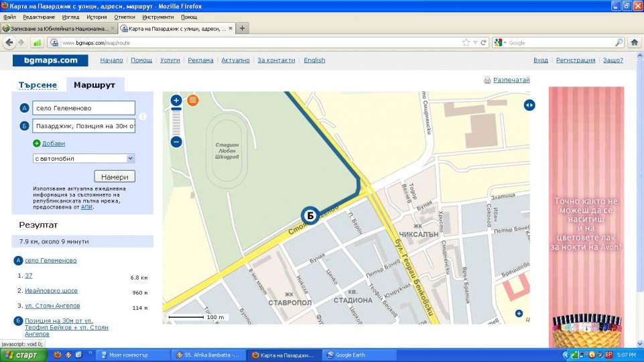Click the orange map layers icon
644x362 pixels.
pyautogui.click(x=193, y=101)
